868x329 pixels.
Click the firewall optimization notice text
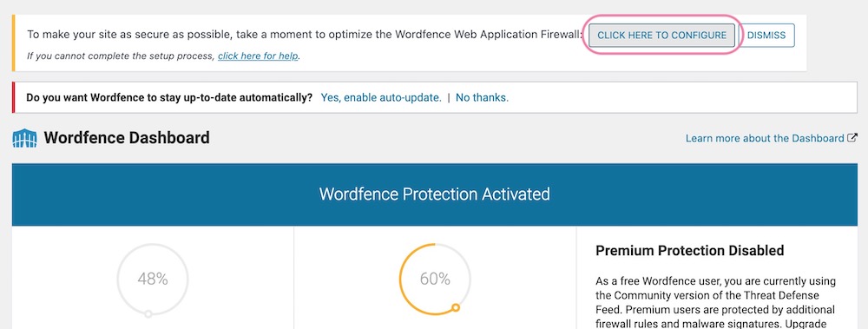pos(305,35)
